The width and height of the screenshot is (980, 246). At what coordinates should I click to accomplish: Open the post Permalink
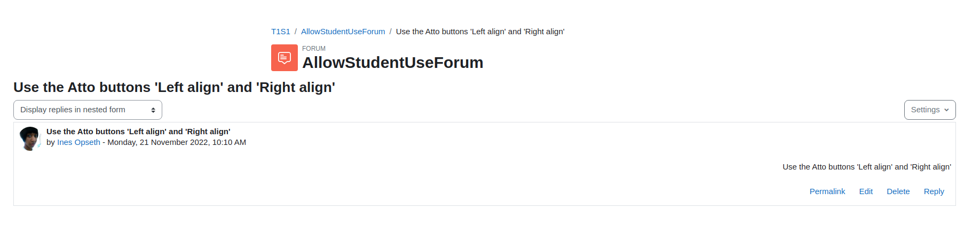pos(827,191)
